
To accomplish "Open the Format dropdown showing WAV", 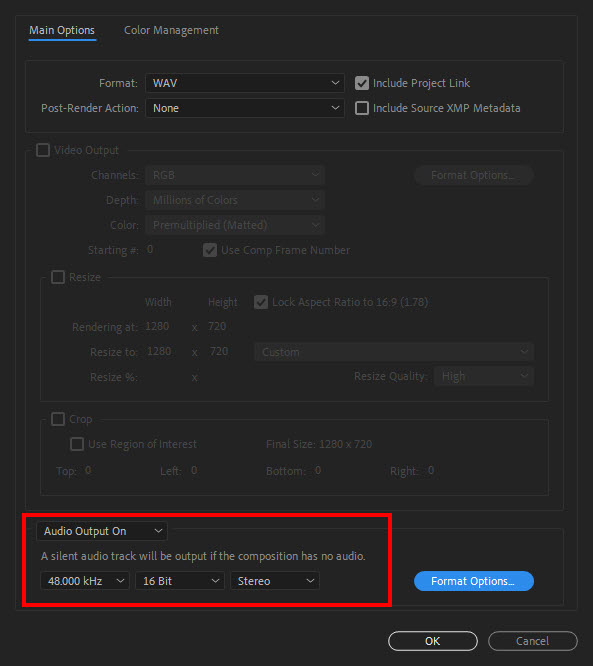I will click(245, 83).
